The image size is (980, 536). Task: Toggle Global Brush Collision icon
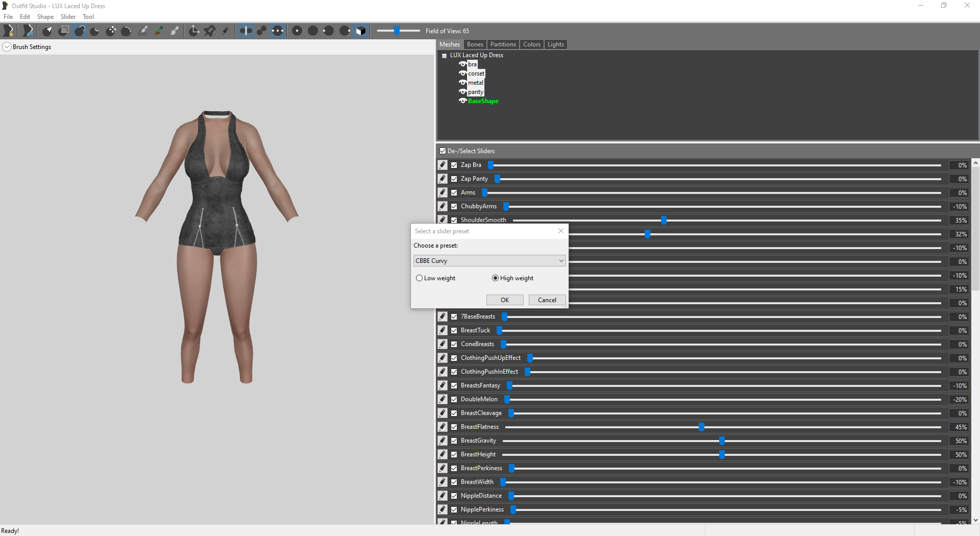coord(277,31)
